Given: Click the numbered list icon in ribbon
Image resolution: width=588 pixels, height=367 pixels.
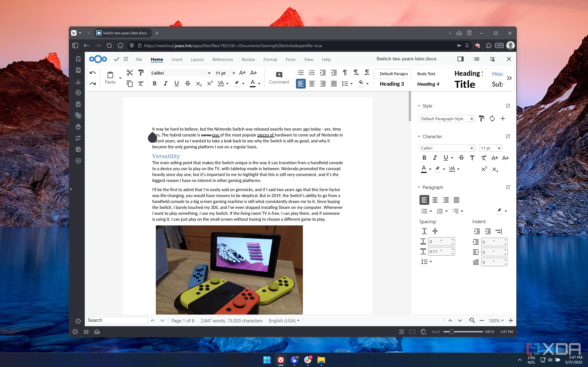Looking at the screenshot, I should point(311,73).
